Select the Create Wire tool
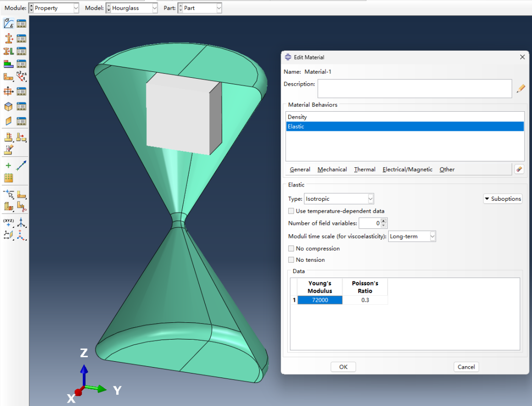This screenshot has height=406, width=532. [x=21, y=165]
